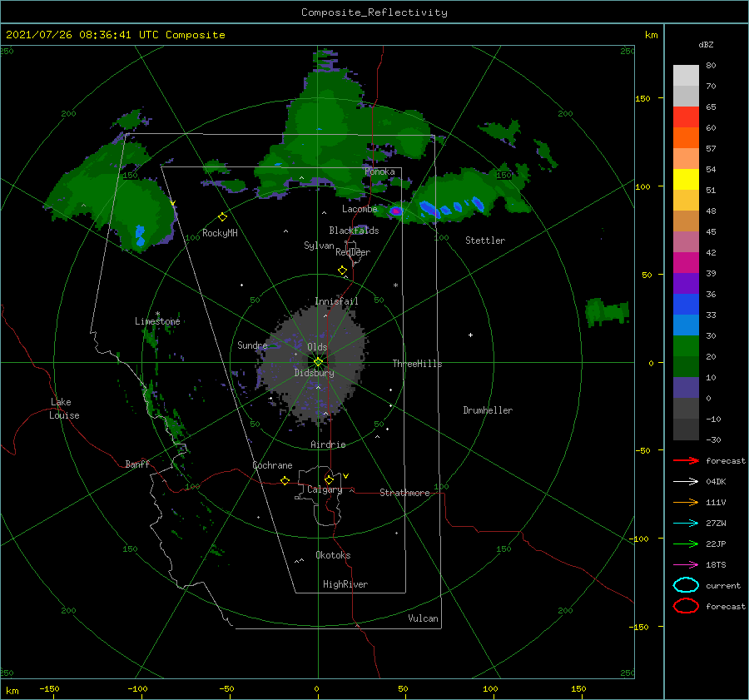Pick the purple dBZ swatch
Viewport: 749px width, 700px height.
point(686,283)
